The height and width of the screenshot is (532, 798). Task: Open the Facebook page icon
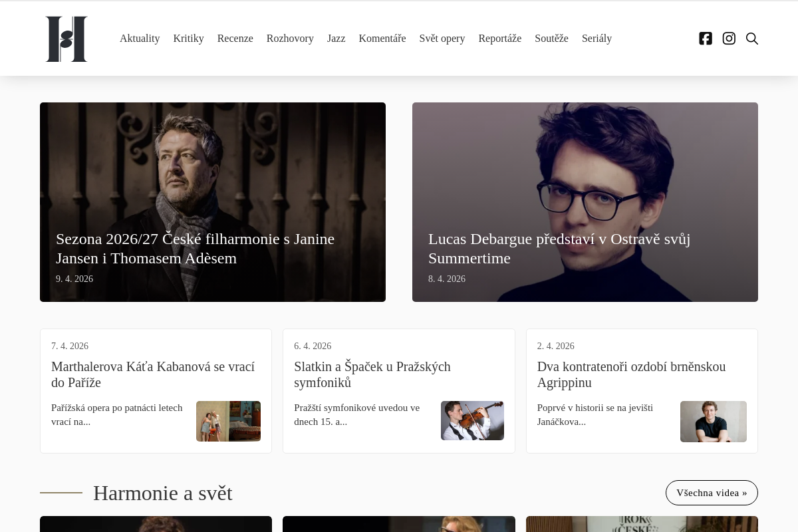click(706, 39)
